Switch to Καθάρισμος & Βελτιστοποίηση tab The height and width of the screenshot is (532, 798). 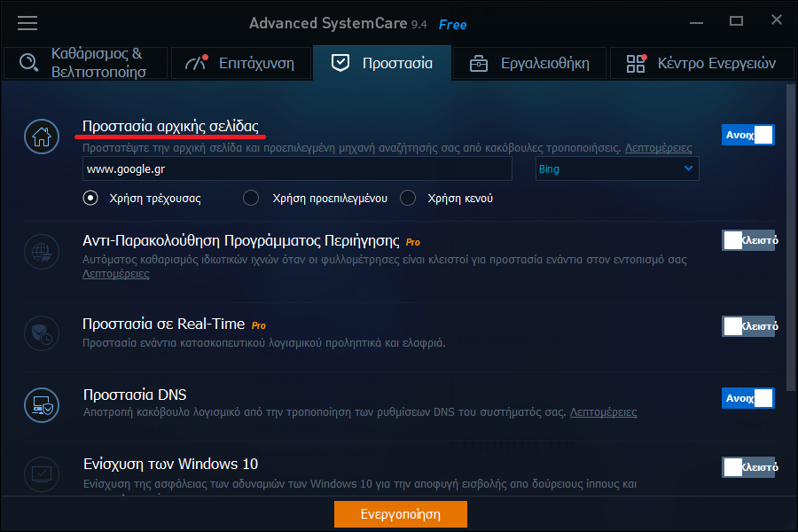(85, 63)
